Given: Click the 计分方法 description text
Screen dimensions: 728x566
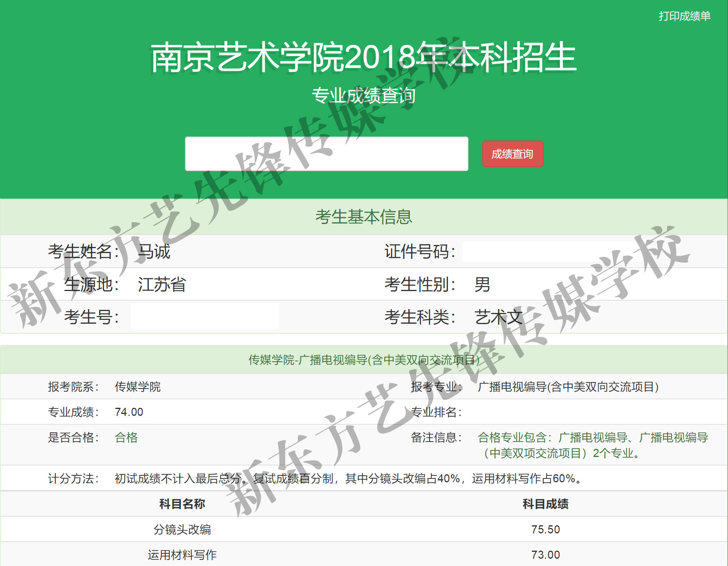Looking at the screenshot, I should tap(348, 478).
